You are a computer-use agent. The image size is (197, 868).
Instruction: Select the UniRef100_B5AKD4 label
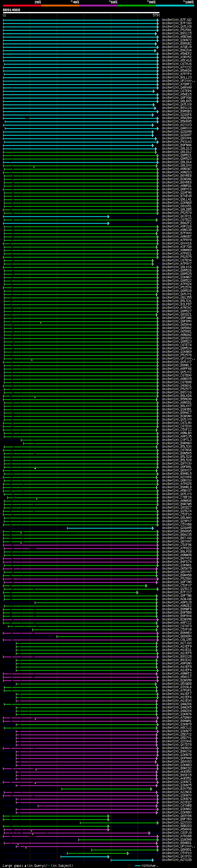(x=177, y=71)
